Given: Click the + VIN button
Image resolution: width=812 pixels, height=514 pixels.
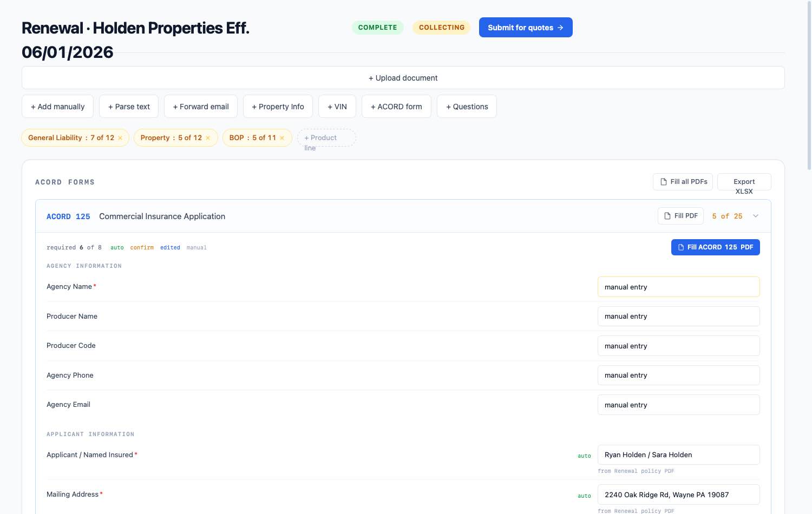Looking at the screenshot, I should pos(337,107).
